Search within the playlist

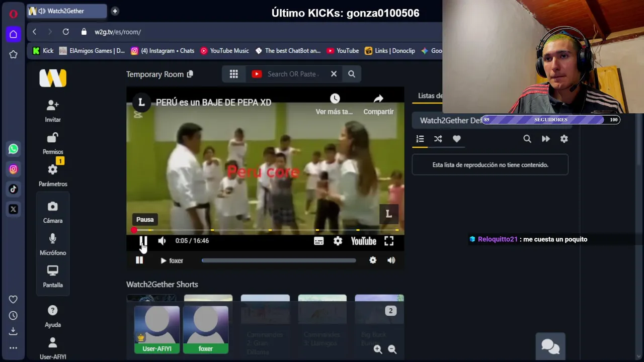click(x=527, y=139)
